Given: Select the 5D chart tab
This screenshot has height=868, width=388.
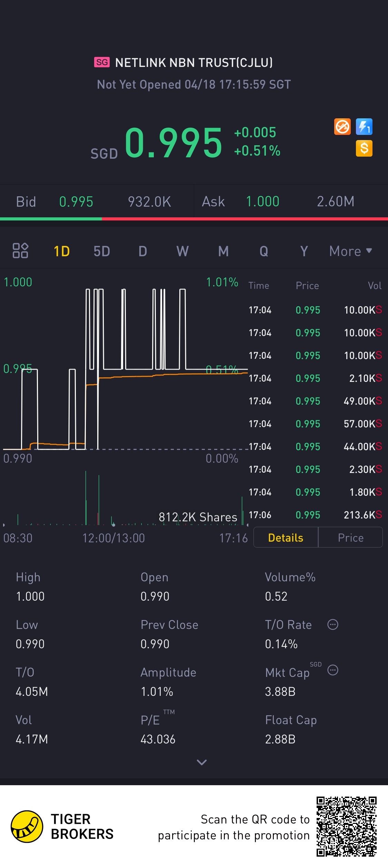Looking at the screenshot, I should tap(102, 251).
